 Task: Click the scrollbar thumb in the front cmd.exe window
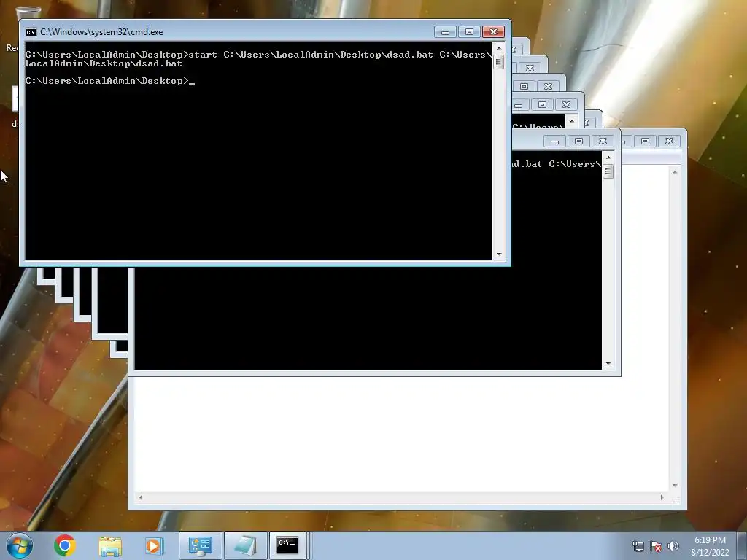click(499, 62)
